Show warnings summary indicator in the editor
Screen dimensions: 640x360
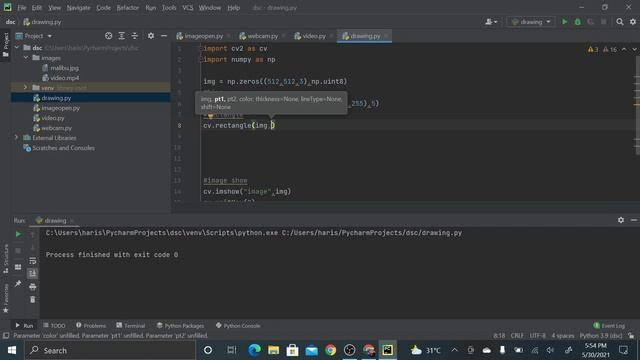(602, 49)
